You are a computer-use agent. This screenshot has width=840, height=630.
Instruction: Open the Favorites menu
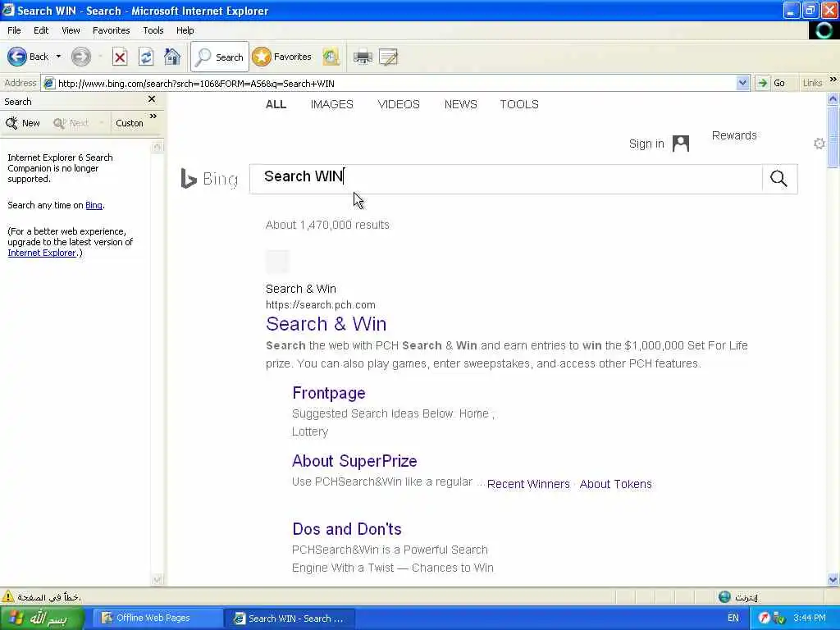tap(111, 30)
